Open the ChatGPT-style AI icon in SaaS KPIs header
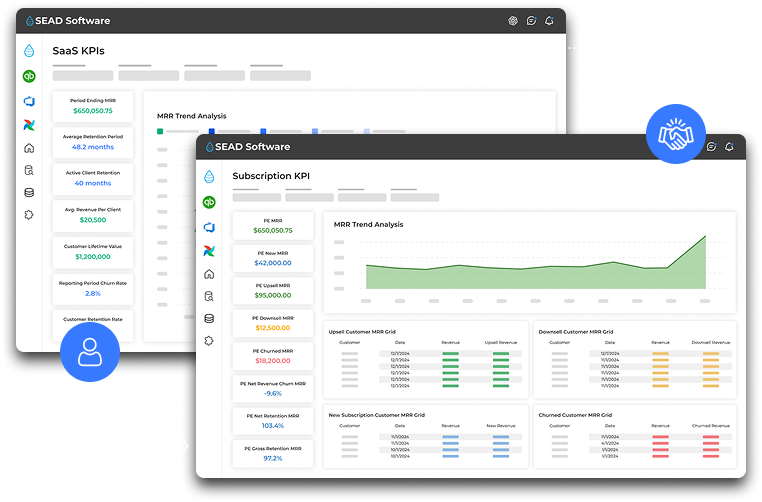762x502 pixels. point(513,21)
